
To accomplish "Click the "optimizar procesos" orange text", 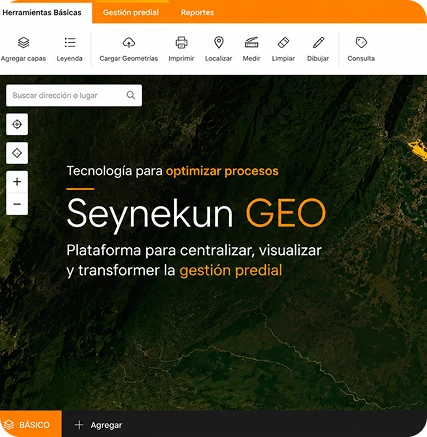I will [x=222, y=171].
